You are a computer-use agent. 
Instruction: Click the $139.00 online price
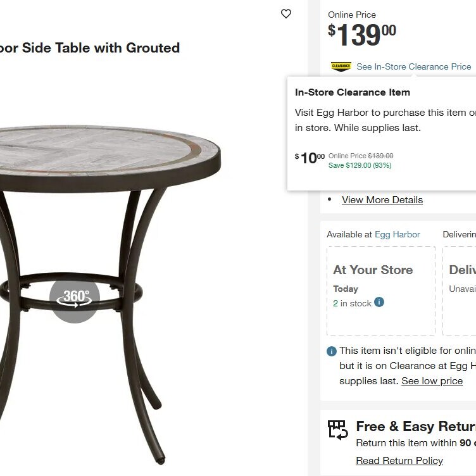tap(362, 35)
